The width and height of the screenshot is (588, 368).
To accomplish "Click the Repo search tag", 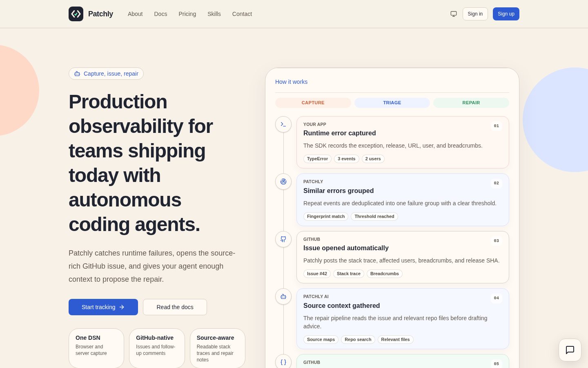I will click(358, 339).
